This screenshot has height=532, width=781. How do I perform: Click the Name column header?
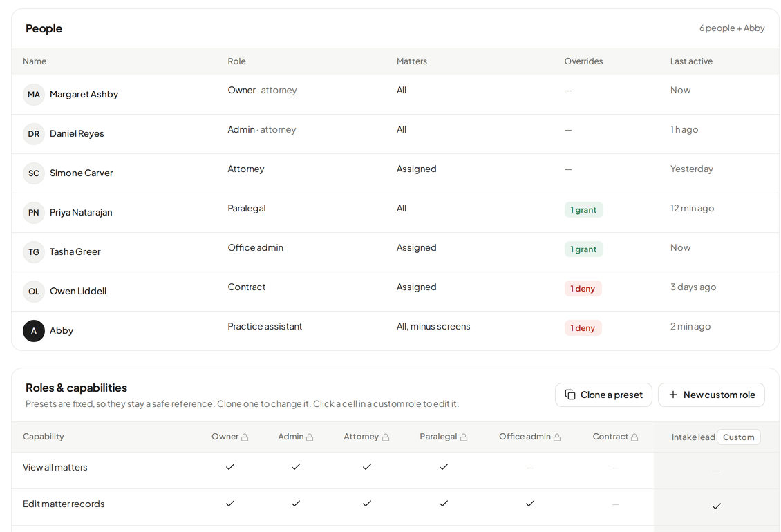click(35, 61)
